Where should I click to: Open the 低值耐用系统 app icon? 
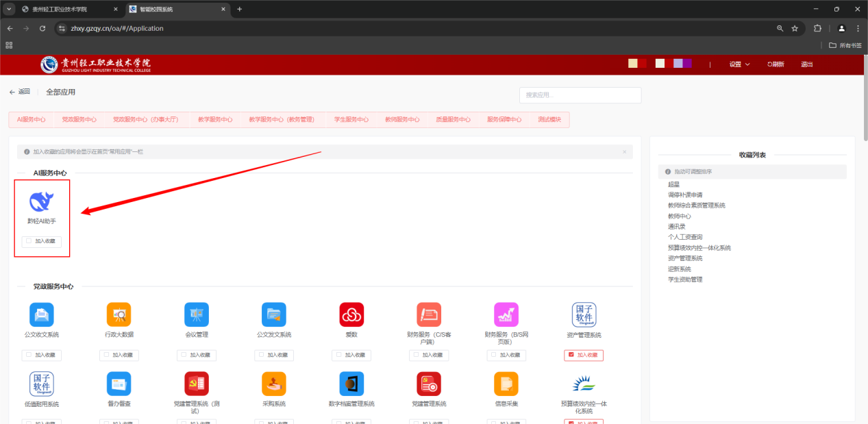click(x=42, y=384)
